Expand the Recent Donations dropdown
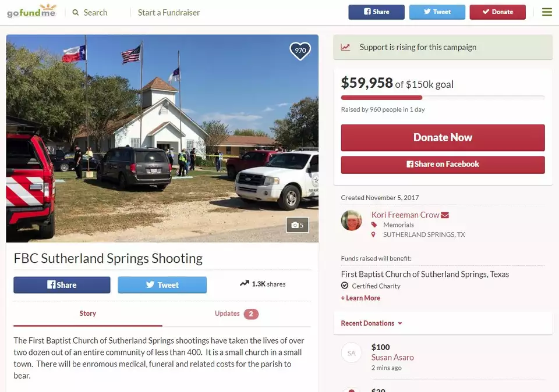559x392 pixels. coord(372,323)
